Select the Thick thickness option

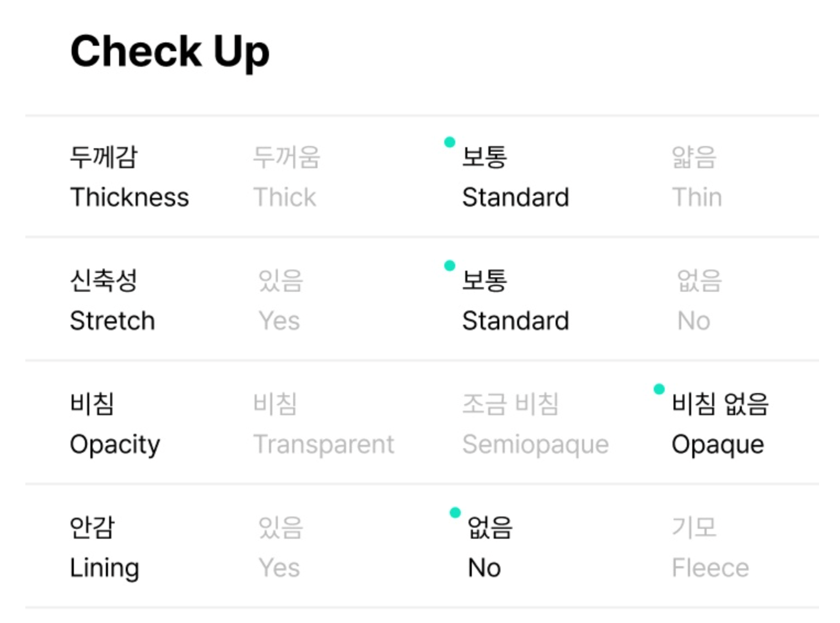click(286, 178)
